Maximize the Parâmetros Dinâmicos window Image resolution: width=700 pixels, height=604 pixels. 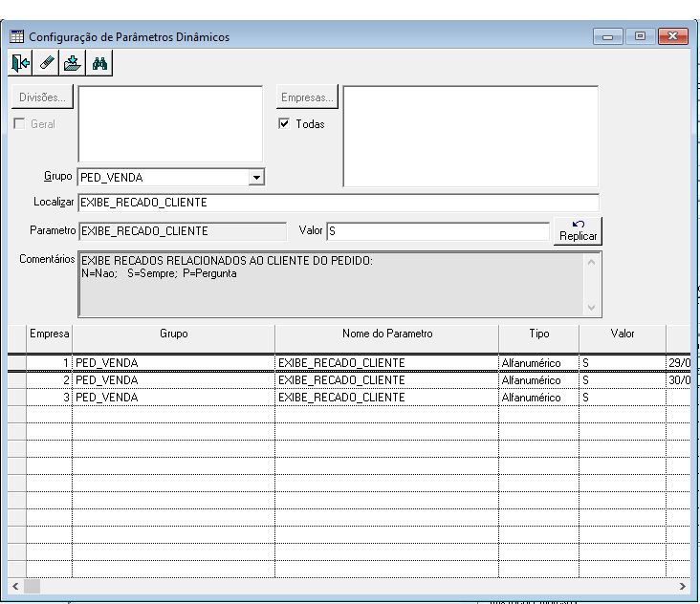[640, 36]
